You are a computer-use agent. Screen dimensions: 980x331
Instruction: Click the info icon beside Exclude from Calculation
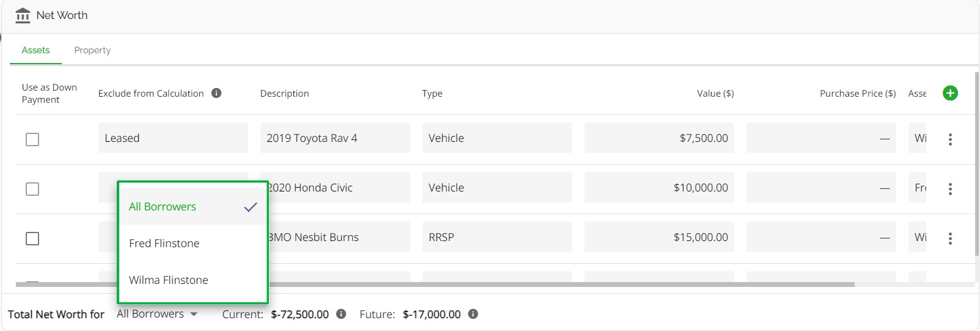(216, 93)
